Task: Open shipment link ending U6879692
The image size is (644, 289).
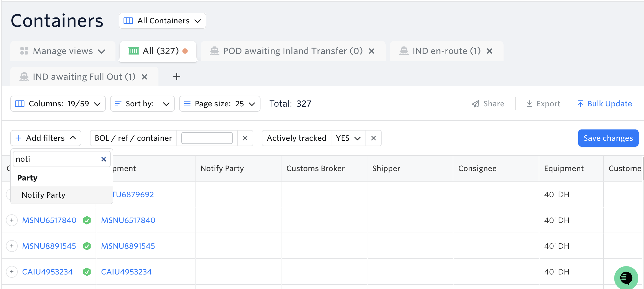Action: [133, 194]
